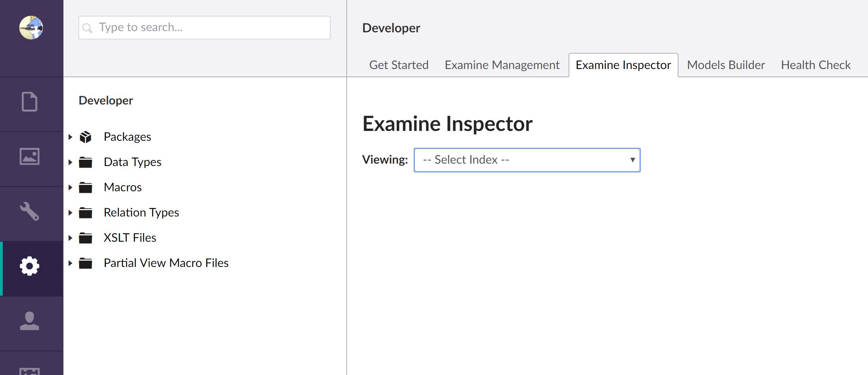Select the XSLT Files tree item
Screen dimensions: 868x375
tap(130, 238)
